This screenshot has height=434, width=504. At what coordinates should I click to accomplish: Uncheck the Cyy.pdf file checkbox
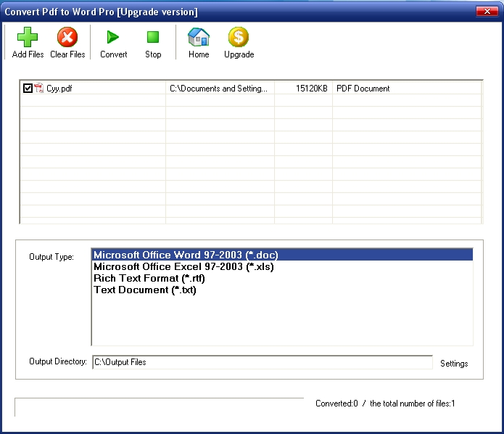(28, 88)
